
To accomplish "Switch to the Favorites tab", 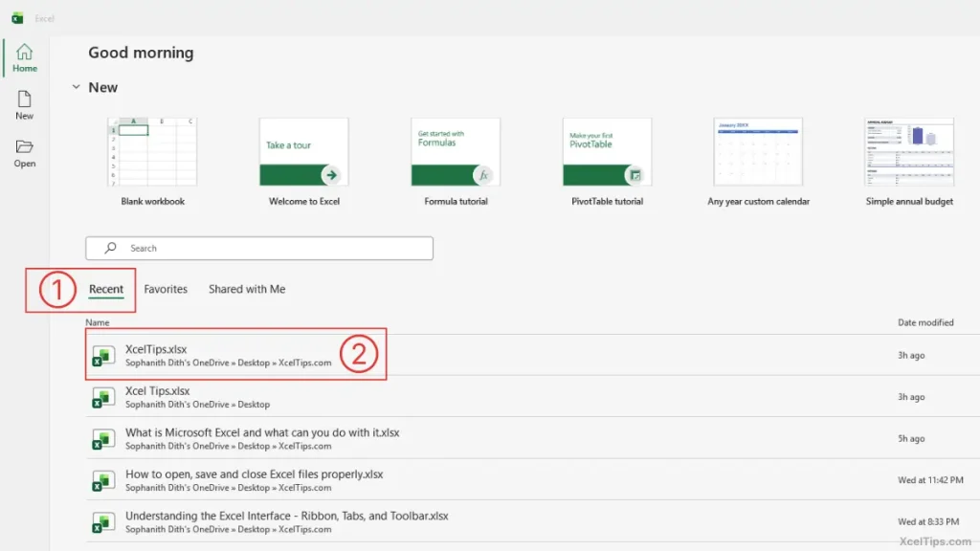I will pyautogui.click(x=166, y=289).
